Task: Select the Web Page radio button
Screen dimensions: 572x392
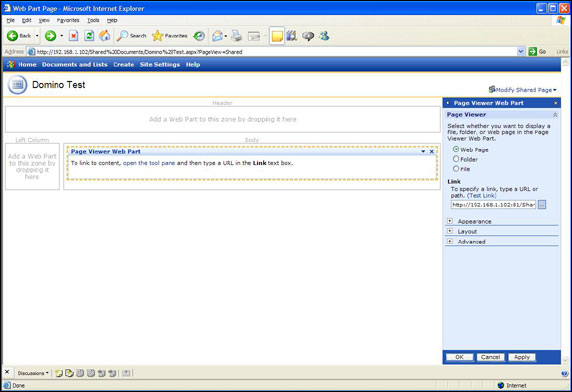Action: tap(456, 149)
